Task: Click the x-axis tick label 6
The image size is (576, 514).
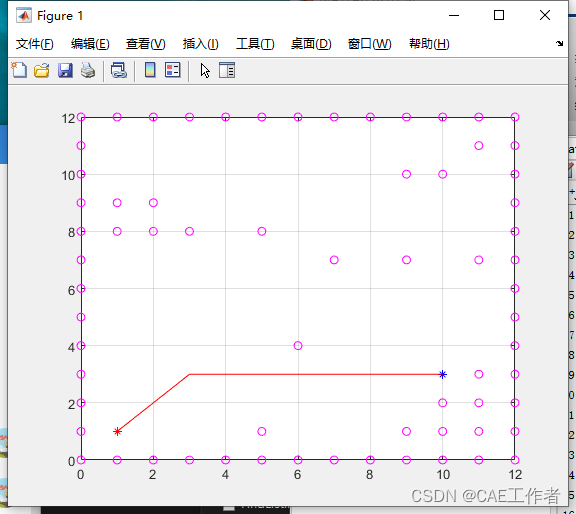Action: pyautogui.click(x=298, y=474)
